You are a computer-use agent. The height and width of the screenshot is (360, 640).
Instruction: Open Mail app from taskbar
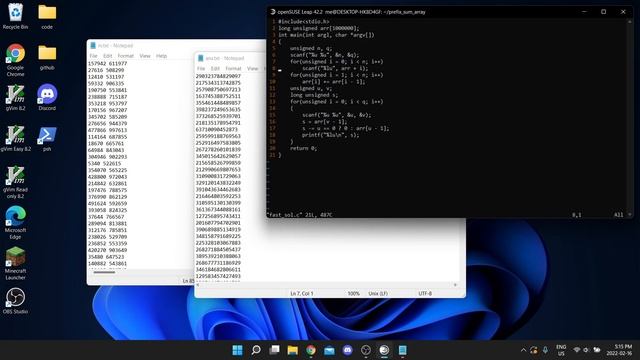[329, 350]
